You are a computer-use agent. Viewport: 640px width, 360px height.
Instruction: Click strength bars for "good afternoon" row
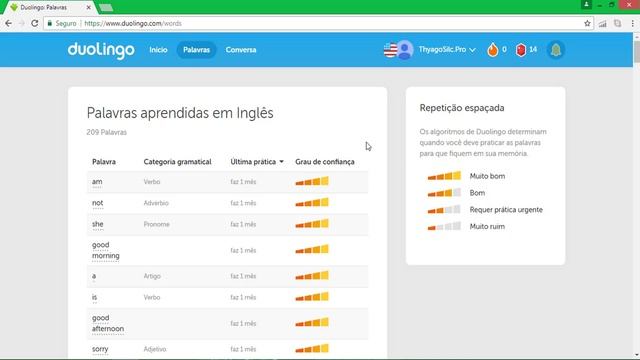pyautogui.click(x=312, y=323)
